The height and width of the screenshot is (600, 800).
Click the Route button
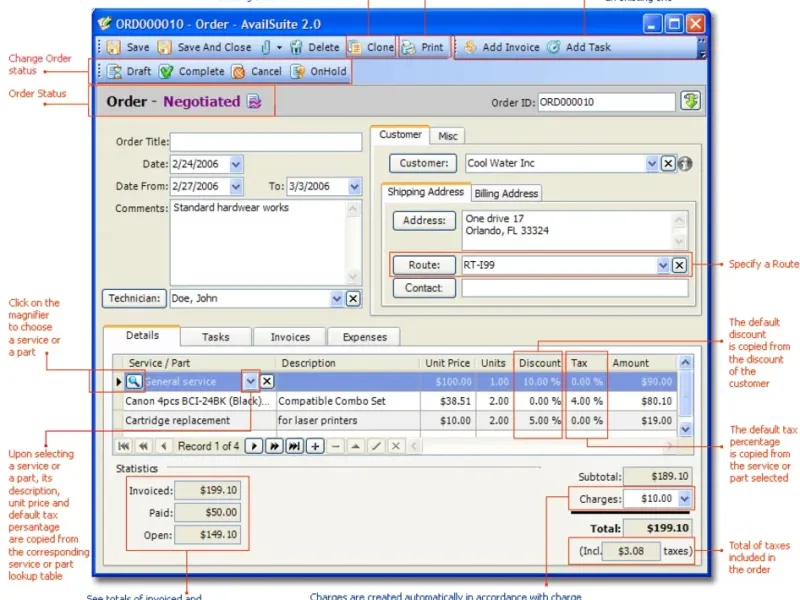click(424, 265)
